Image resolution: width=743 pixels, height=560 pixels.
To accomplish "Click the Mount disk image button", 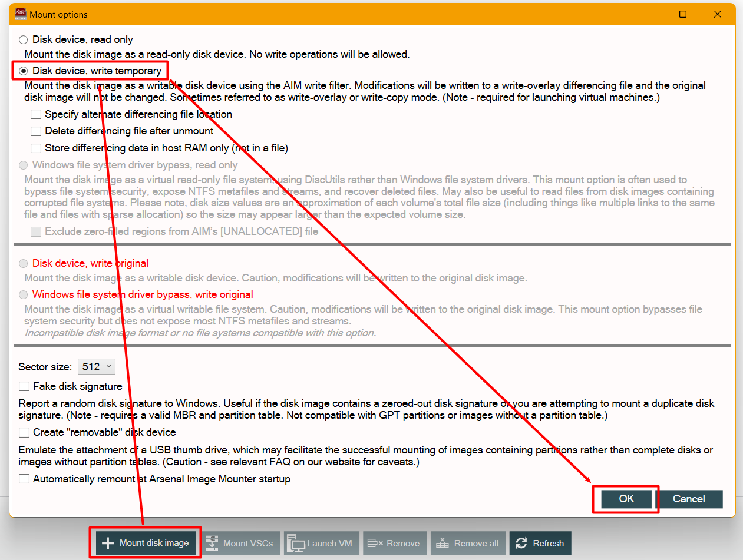I will 146,543.
